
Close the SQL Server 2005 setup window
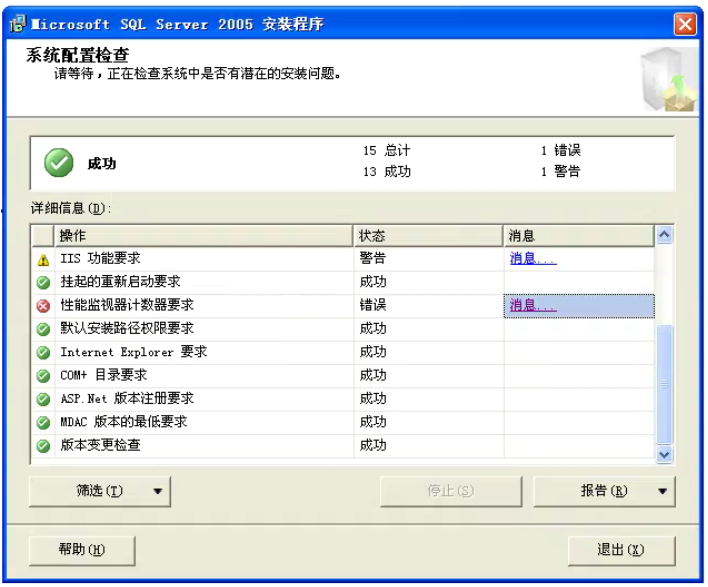coord(685,24)
